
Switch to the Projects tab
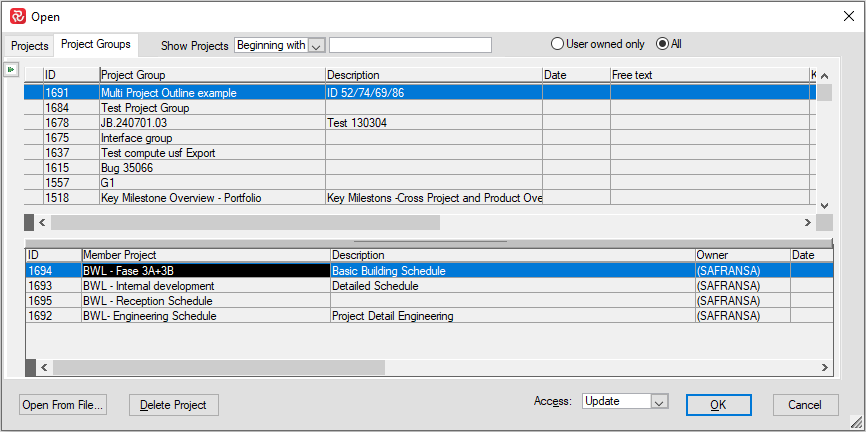(29, 46)
